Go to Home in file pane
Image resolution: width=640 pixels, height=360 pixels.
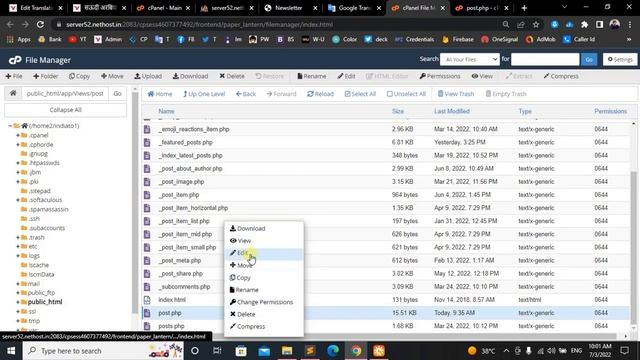(x=160, y=94)
